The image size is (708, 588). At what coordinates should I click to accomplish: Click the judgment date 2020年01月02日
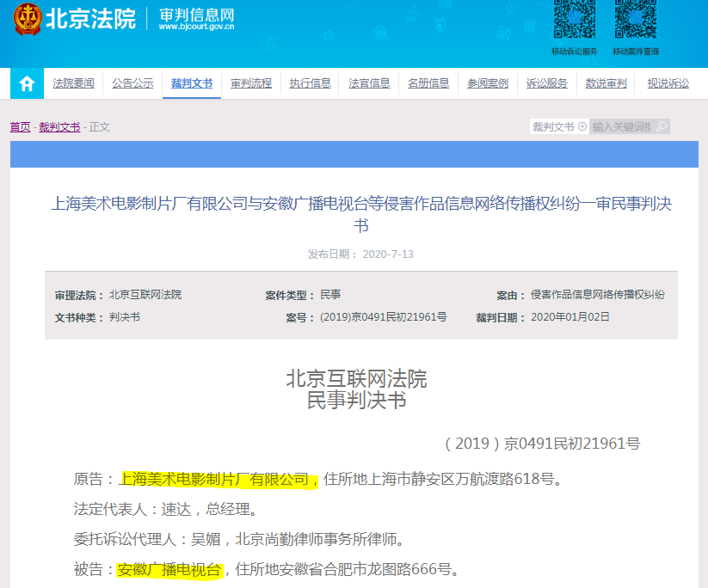(x=569, y=317)
